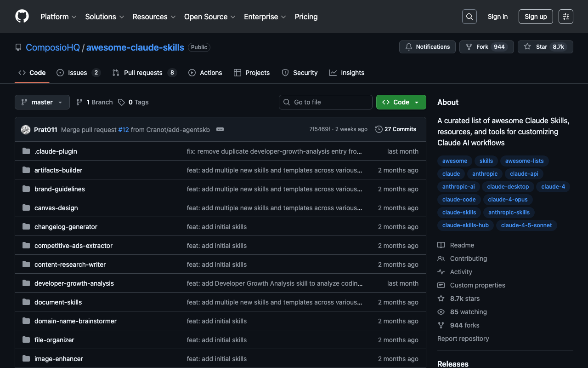Click the GitHub logo icon
The width and height of the screenshot is (588, 368).
pos(22,17)
